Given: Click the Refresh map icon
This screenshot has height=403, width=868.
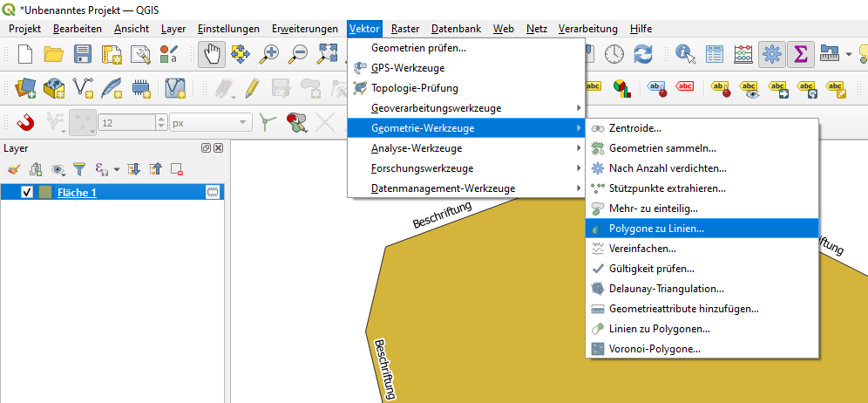Looking at the screenshot, I should (643, 54).
